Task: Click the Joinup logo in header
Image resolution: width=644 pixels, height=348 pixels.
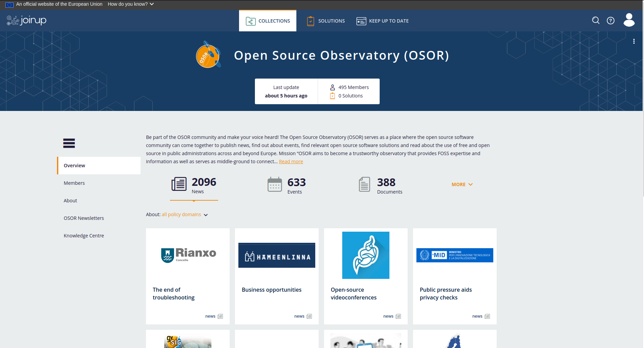Action: coord(27,20)
